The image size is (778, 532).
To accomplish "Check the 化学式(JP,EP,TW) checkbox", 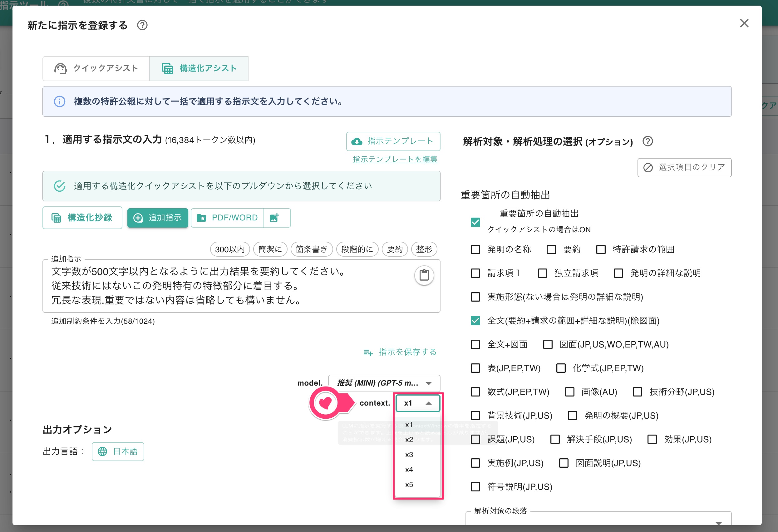I will pyautogui.click(x=561, y=368).
